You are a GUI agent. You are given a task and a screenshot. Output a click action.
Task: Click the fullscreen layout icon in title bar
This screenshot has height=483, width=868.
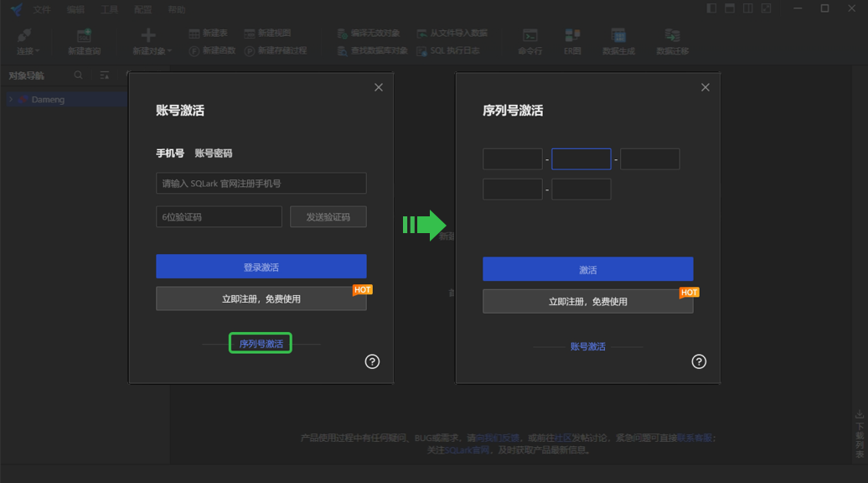[766, 8]
